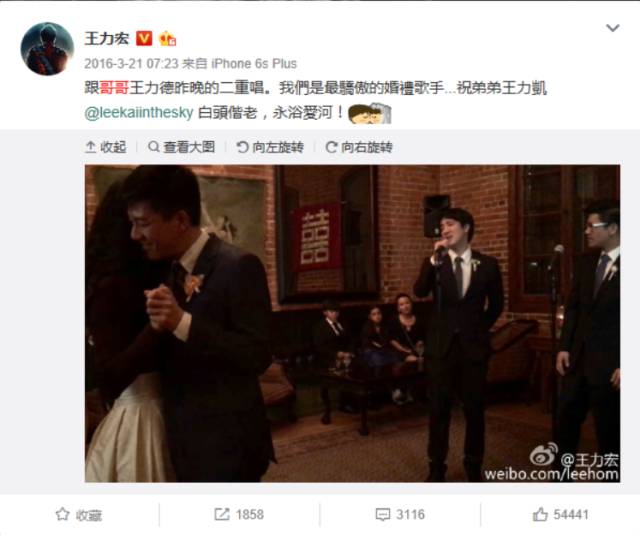Screen dimensions: 640x535
Task: Open comments via speech bubble 3116
Action: pos(400,514)
